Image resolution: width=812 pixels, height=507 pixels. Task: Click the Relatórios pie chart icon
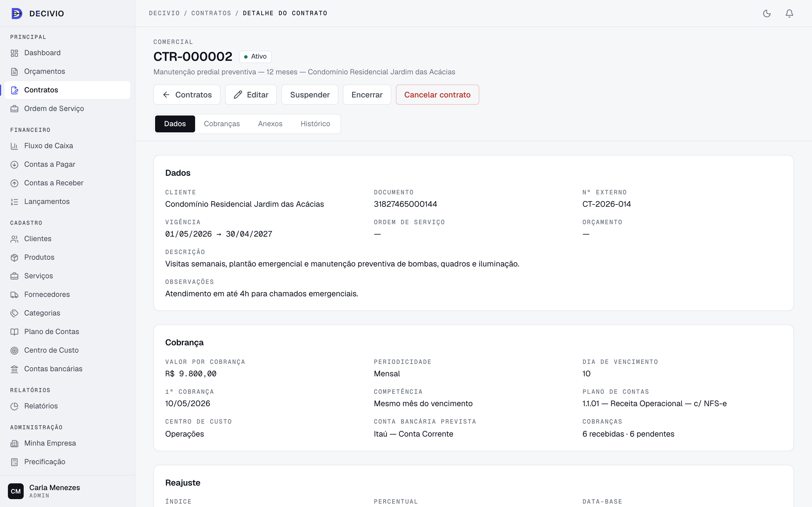(x=14, y=406)
